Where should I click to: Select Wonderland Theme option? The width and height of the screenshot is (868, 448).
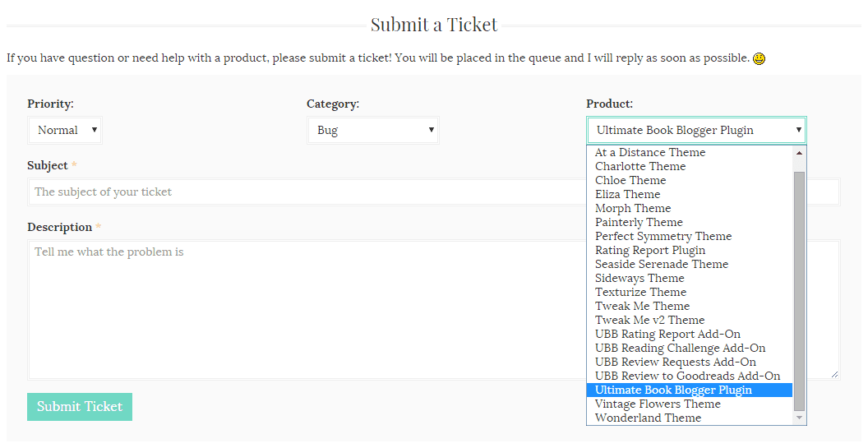[648, 418]
